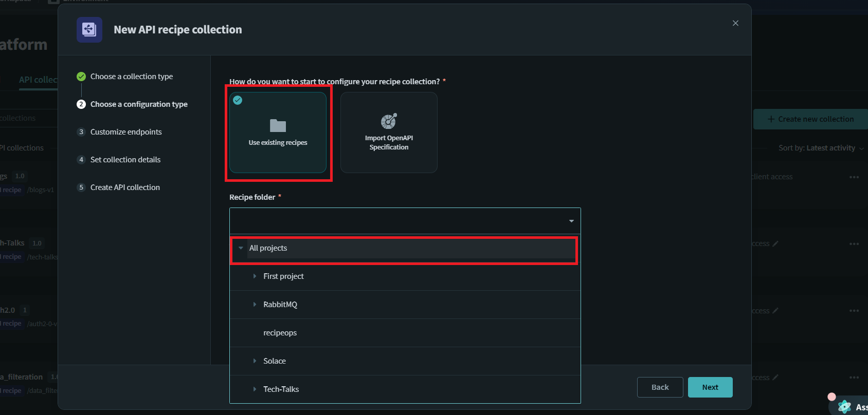The width and height of the screenshot is (868, 415).
Task: Click the Back button
Action: point(660,387)
